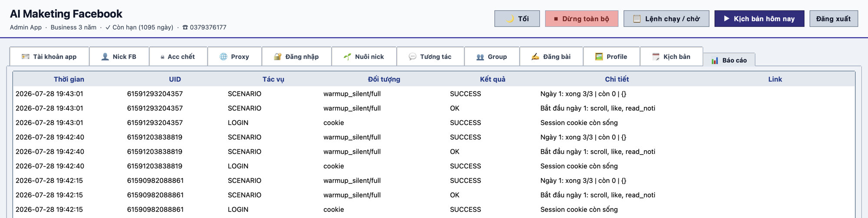Click the pencil icon on Đăng bài tab

536,56
